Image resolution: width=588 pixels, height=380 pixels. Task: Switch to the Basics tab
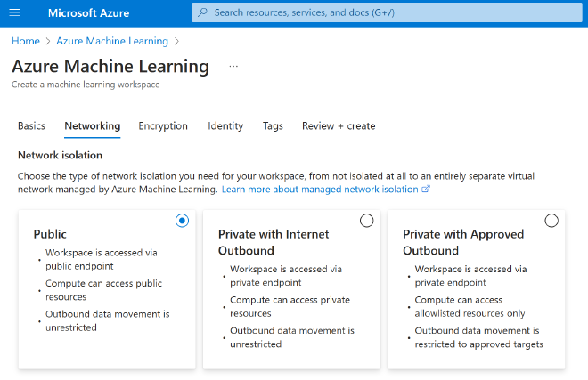(31, 125)
